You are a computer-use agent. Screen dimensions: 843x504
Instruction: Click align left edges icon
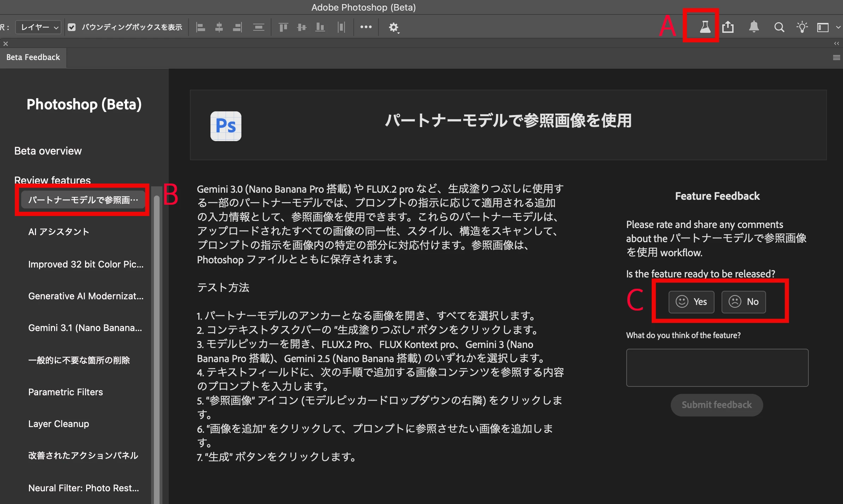pyautogui.click(x=201, y=27)
